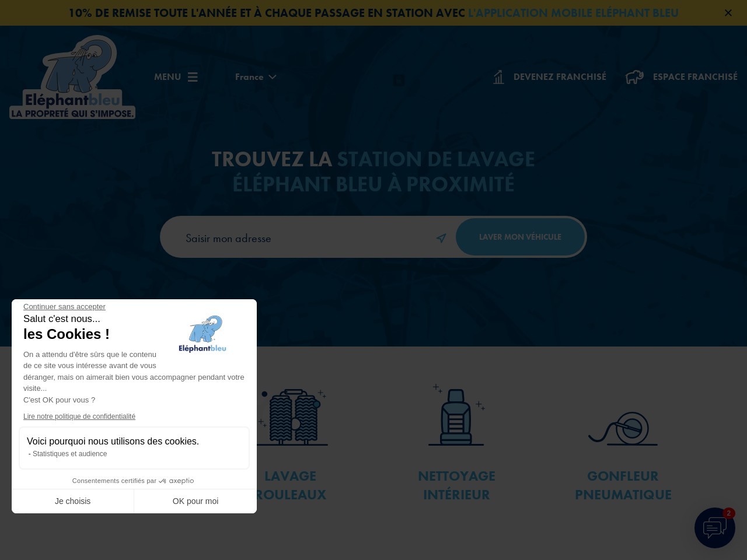The height and width of the screenshot is (560, 747).
Task: Open the chat widget bubble
Action: 715,528
